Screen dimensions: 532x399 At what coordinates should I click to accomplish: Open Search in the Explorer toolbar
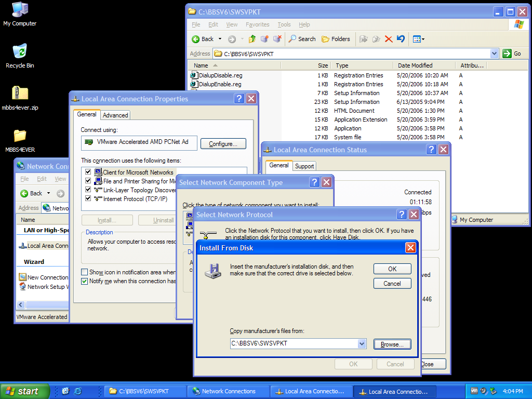pos(302,39)
